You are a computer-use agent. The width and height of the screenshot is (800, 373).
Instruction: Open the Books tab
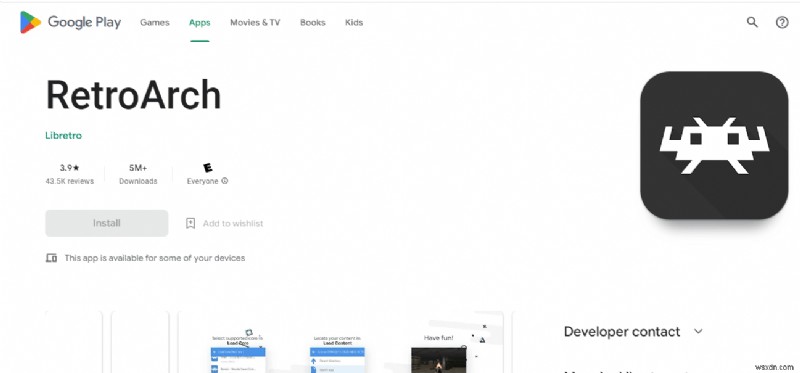click(313, 22)
